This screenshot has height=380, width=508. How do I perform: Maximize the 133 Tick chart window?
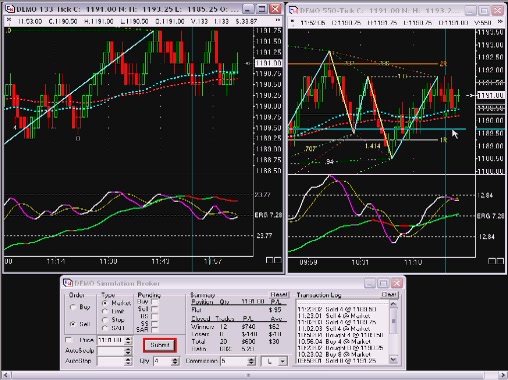pos(262,9)
